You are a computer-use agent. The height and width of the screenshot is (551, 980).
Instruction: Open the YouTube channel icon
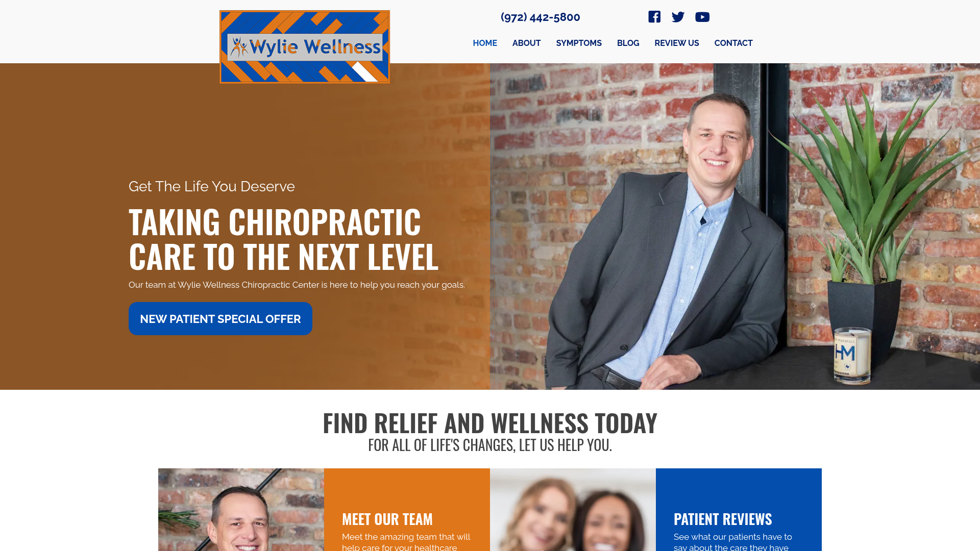pos(702,17)
